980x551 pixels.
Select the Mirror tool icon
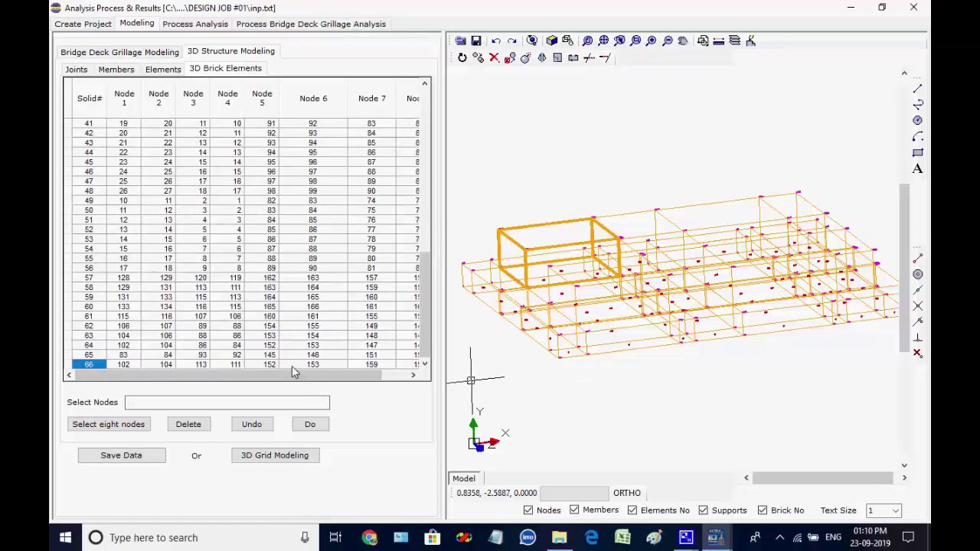(541, 58)
